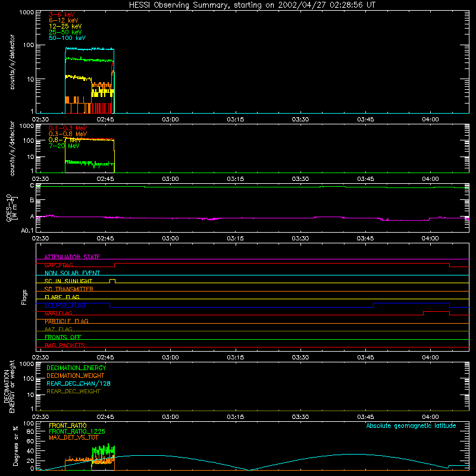This screenshot has width=476, height=476.
Task: Click the FRONT_RATIO_1225 legend label
Action: pyautogui.click(x=77, y=431)
